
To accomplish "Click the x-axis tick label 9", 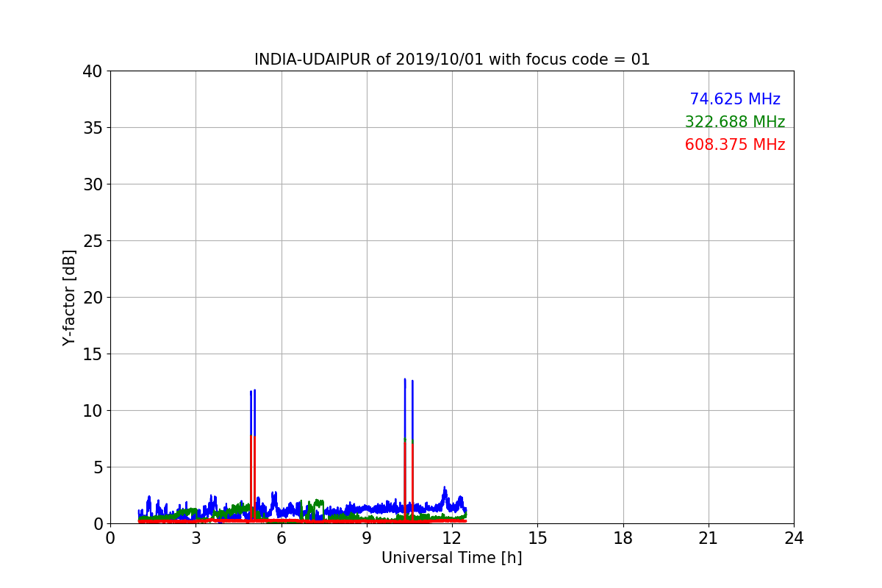I will [367, 538].
